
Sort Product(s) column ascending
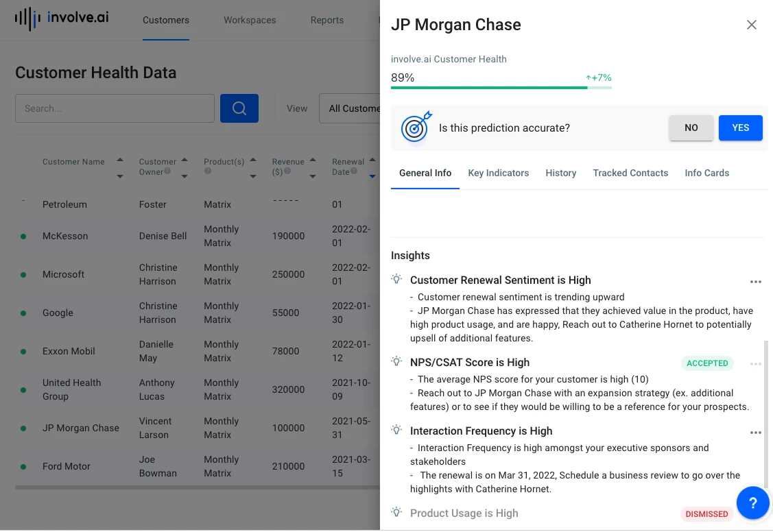pos(253,160)
